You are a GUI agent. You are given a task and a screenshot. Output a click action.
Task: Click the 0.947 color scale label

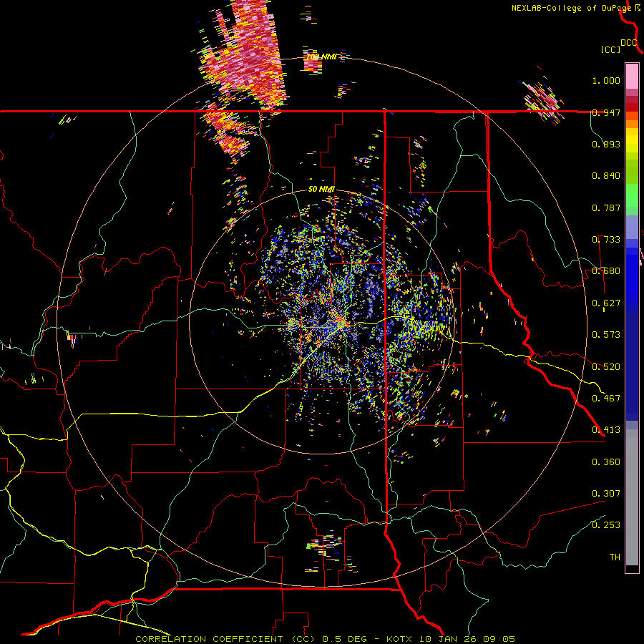click(606, 112)
